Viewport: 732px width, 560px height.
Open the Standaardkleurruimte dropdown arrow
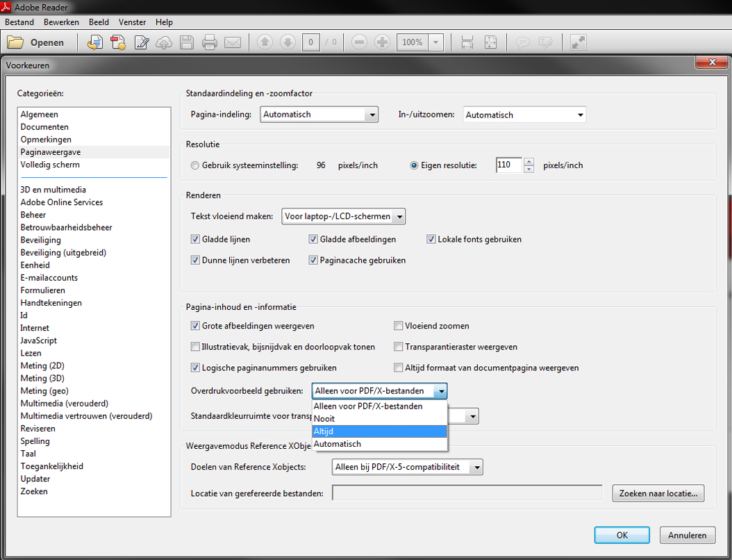[x=472, y=416]
